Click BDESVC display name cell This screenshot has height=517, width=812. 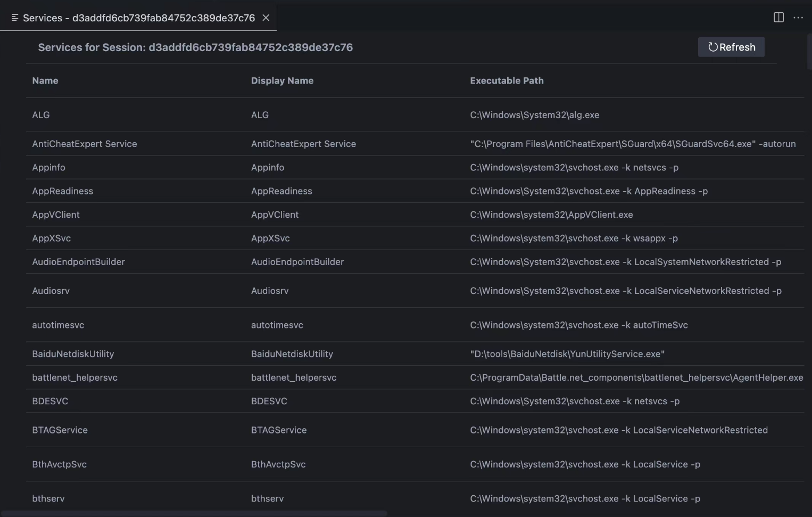[269, 401]
